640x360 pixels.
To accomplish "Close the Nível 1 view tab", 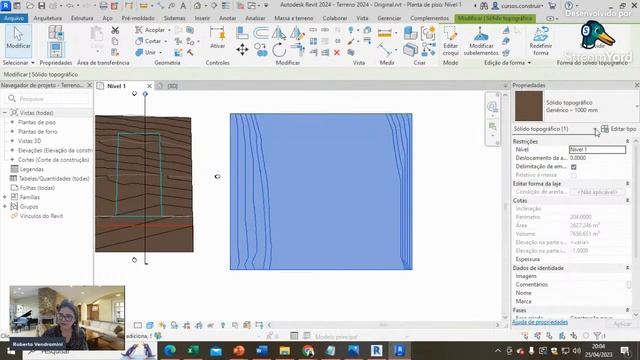I will tap(149, 86).
